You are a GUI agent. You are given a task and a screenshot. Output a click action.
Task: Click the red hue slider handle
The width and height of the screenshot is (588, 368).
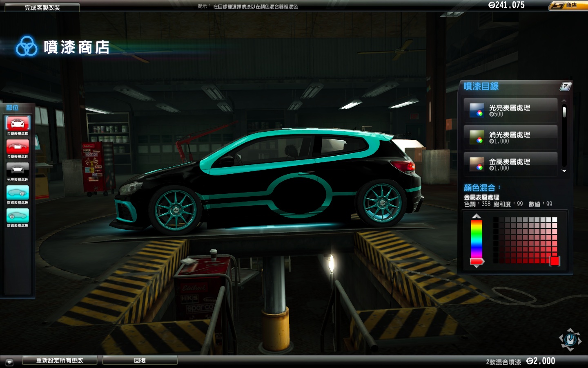tap(477, 261)
